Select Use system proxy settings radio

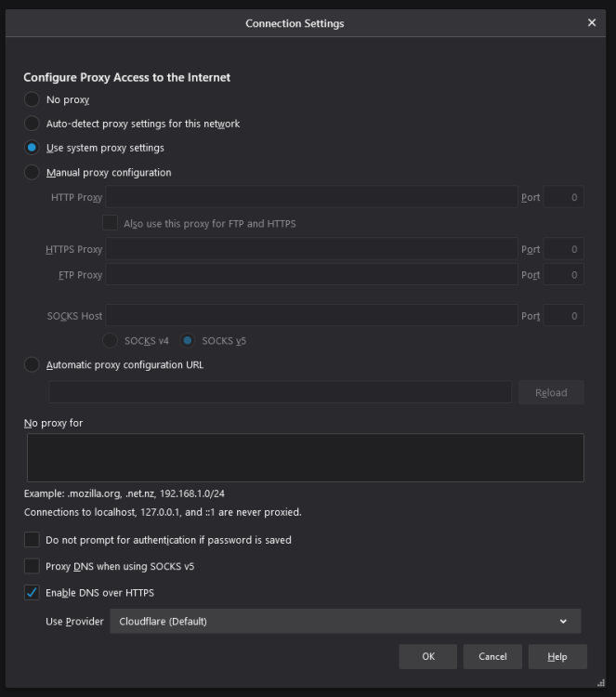point(32,148)
